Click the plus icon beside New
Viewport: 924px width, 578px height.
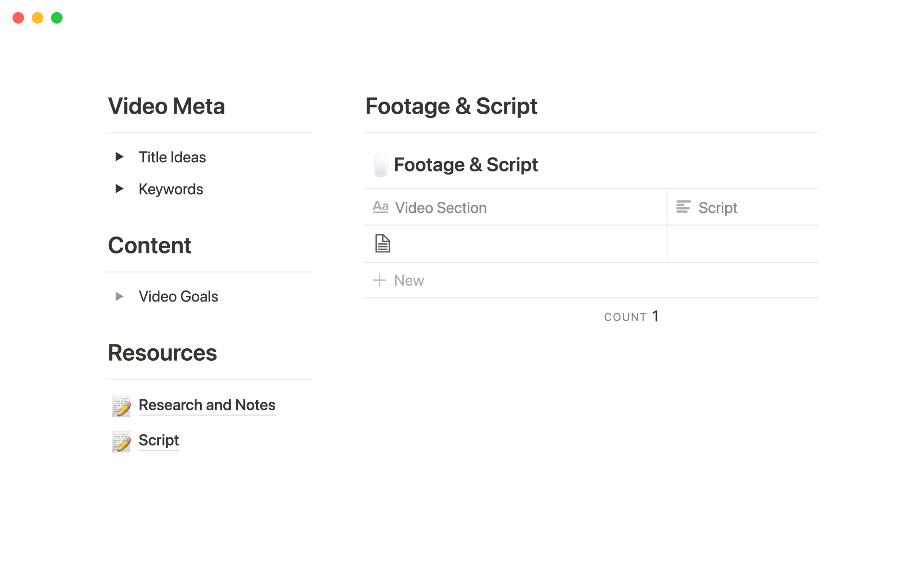(379, 280)
